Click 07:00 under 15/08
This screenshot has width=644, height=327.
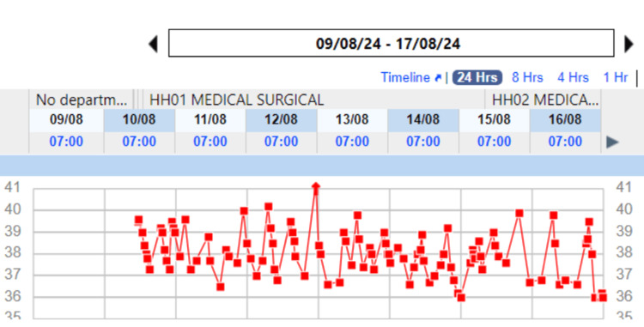[494, 142]
